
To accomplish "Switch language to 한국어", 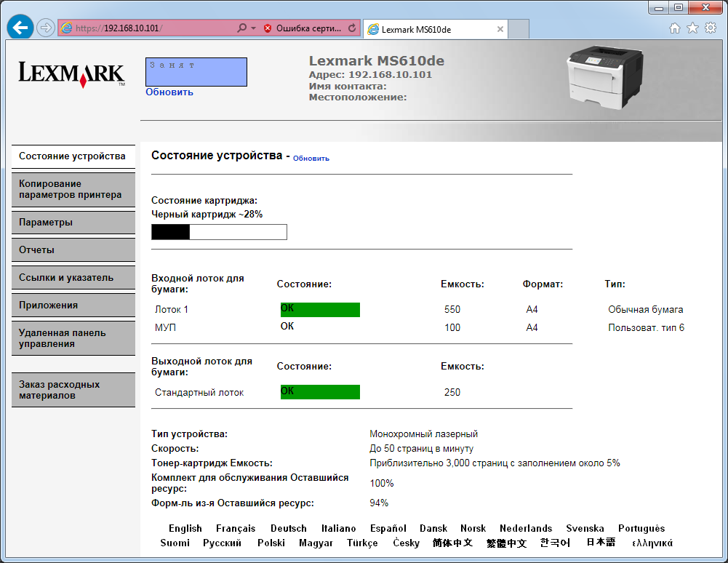I will point(556,543).
